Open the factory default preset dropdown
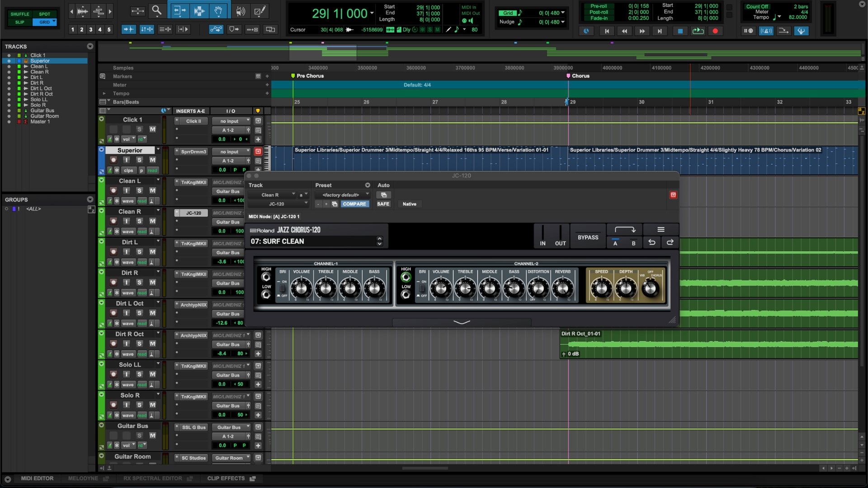The width and height of the screenshot is (868, 488). click(342, 195)
